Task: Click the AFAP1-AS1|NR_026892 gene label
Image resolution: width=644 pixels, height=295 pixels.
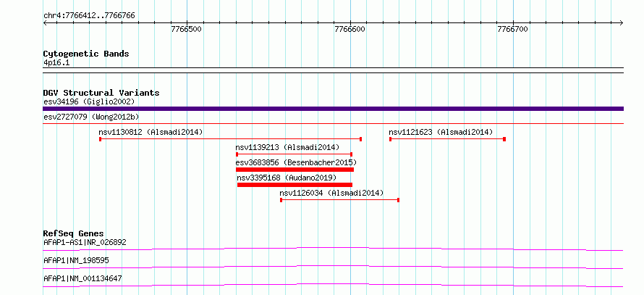Action: pos(85,242)
